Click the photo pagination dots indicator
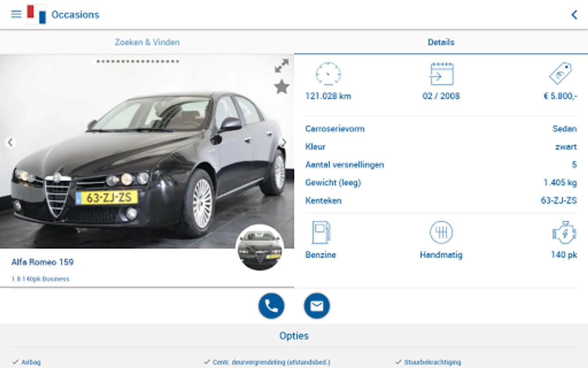The width and height of the screenshot is (588, 368). (138, 61)
